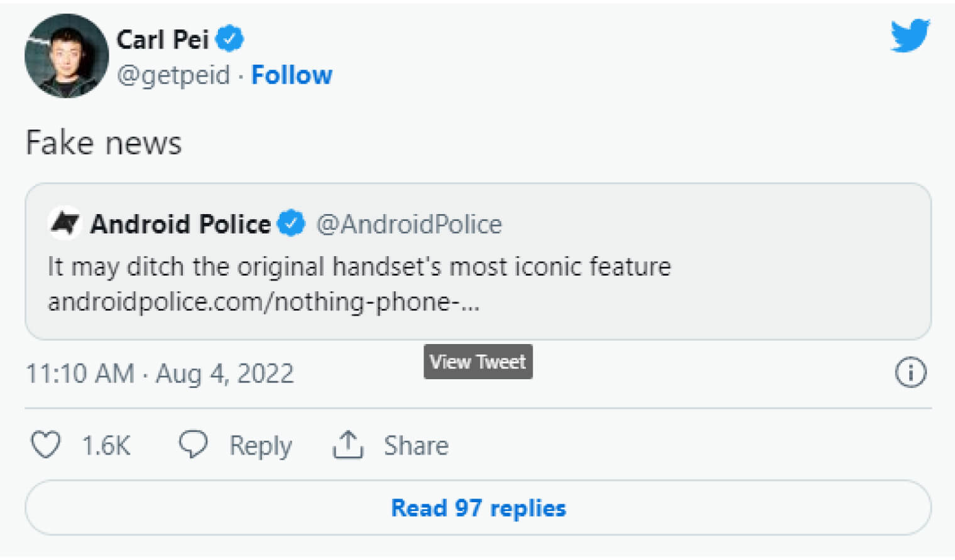Click Carl Pei's verified badge
The width and height of the screenshot is (955, 560).
pos(229,39)
